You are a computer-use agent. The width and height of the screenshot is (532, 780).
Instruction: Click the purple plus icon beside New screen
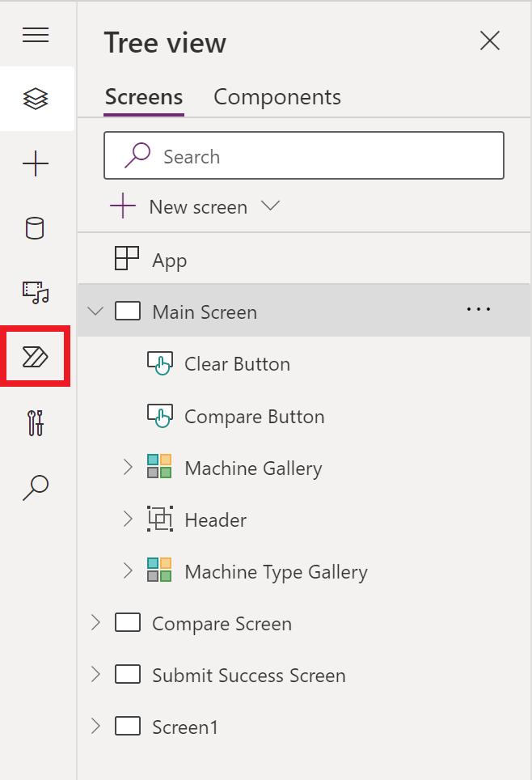pyautogui.click(x=122, y=206)
